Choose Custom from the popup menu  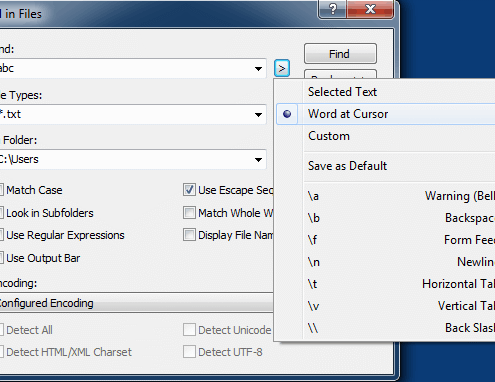coord(386,136)
